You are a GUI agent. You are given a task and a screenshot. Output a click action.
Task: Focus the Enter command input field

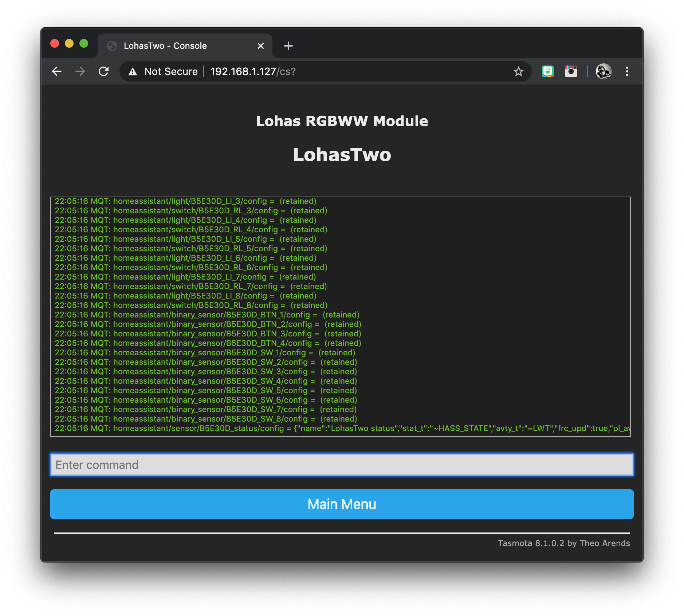point(342,465)
